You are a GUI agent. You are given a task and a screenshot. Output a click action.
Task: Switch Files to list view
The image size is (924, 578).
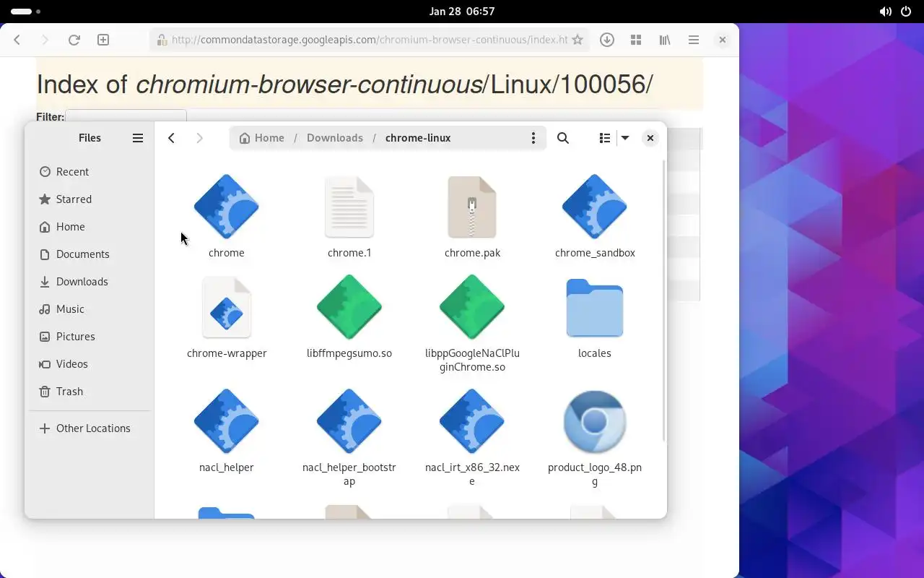point(605,138)
